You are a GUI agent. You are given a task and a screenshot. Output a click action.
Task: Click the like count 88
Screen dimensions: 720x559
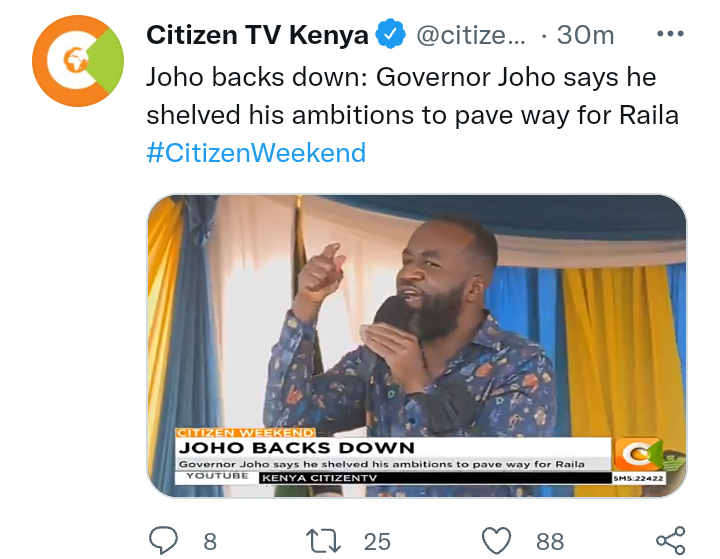click(x=550, y=542)
